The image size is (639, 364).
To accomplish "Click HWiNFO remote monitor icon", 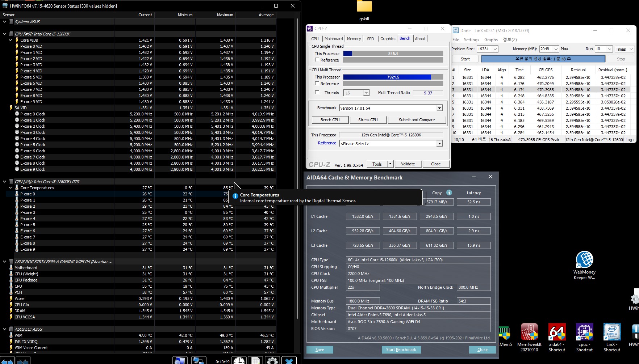I will click(180, 360).
